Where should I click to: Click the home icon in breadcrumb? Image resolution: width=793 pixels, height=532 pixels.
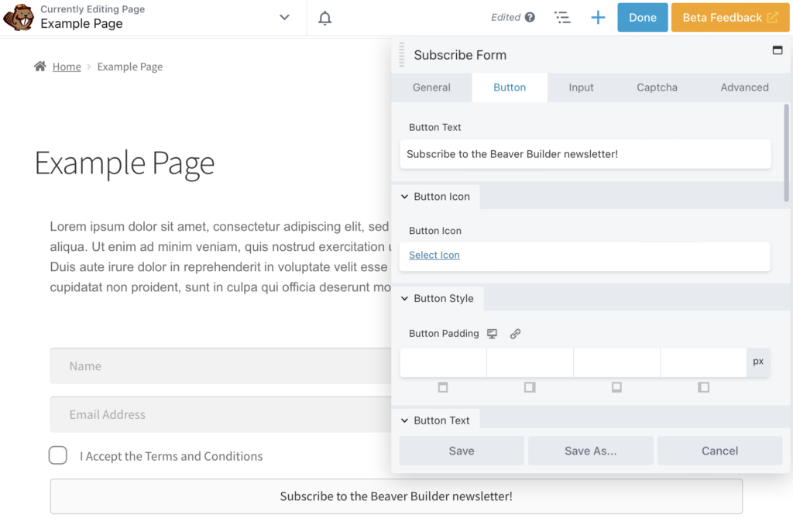click(x=40, y=67)
